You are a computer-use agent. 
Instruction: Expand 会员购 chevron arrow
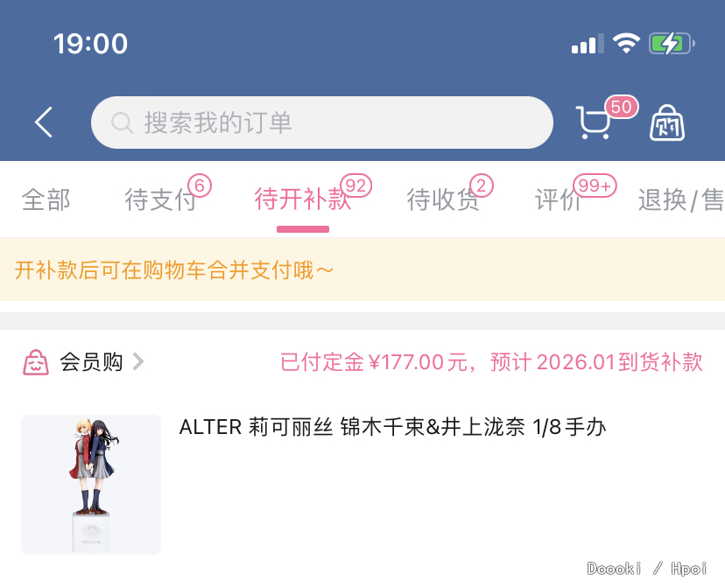137,361
